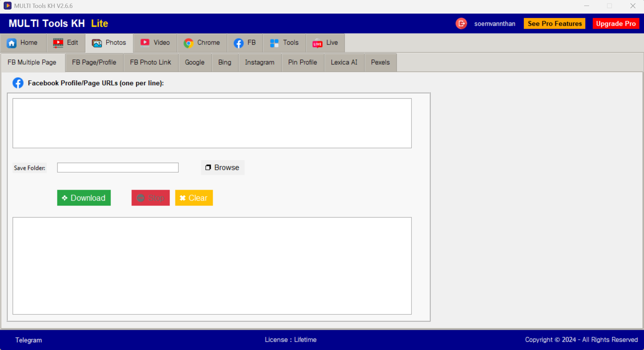Viewport: 644px width, 350px height.
Task: Open the FB Photo Link subtab
Action: (x=150, y=62)
